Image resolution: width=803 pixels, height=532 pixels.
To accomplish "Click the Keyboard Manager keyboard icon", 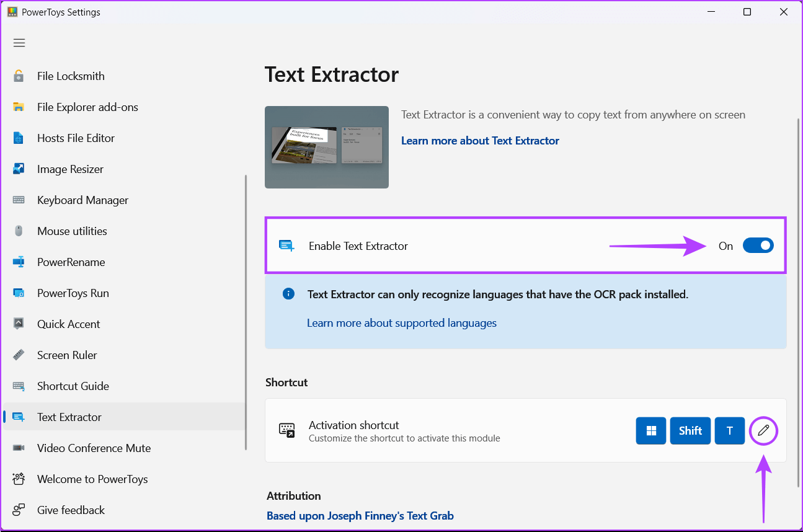I will click(x=19, y=200).
